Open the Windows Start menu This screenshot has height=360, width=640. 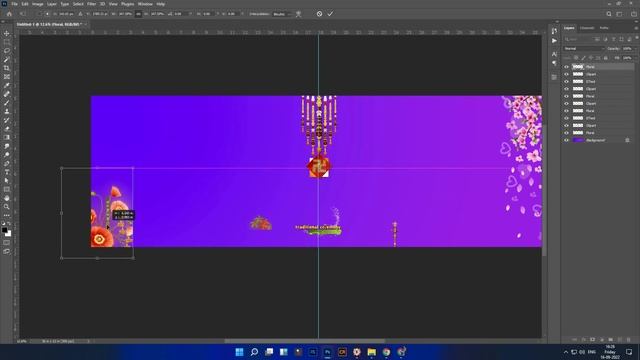pyautogui.click(x=240, y=352)
